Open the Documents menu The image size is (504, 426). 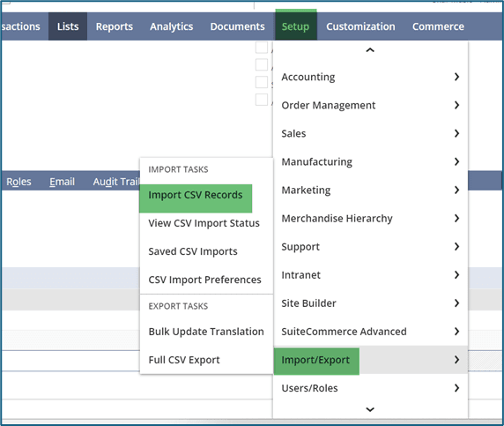(238, 26)
